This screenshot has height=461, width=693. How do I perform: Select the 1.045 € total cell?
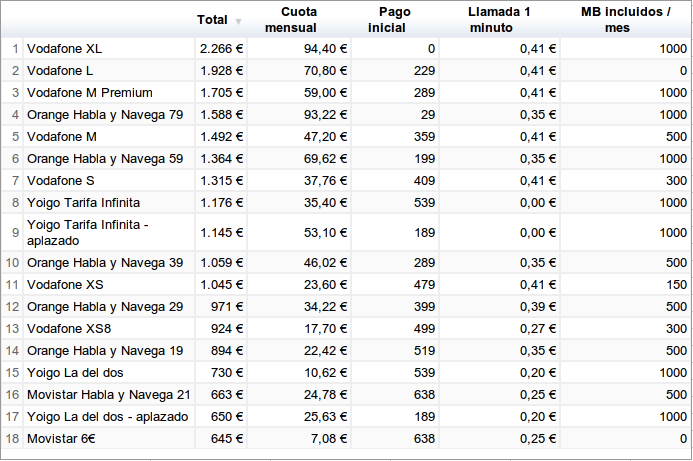point(221,285)
